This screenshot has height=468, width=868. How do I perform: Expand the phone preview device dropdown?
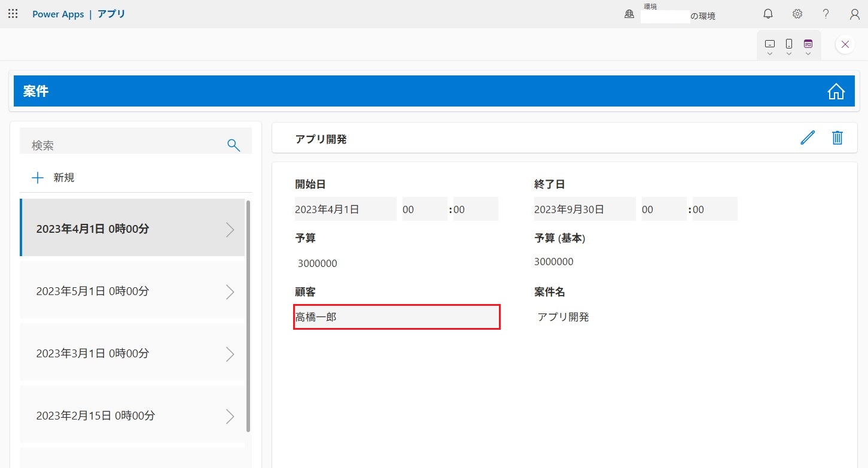point(789,46)
